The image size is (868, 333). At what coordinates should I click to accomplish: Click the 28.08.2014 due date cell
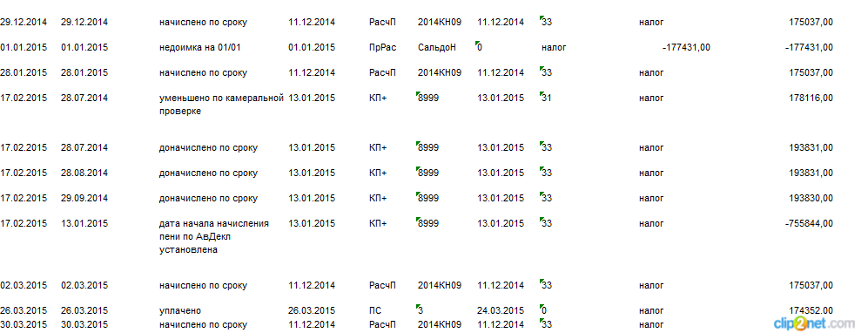coord(84,173)
